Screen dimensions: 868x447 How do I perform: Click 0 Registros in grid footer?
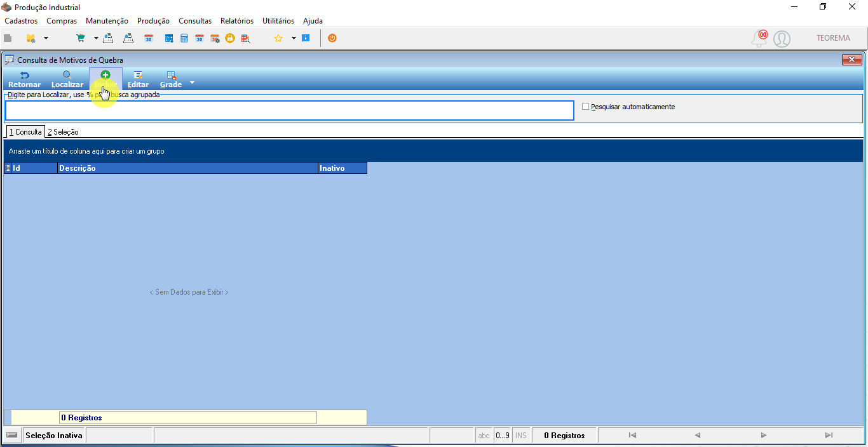point(188,417)
